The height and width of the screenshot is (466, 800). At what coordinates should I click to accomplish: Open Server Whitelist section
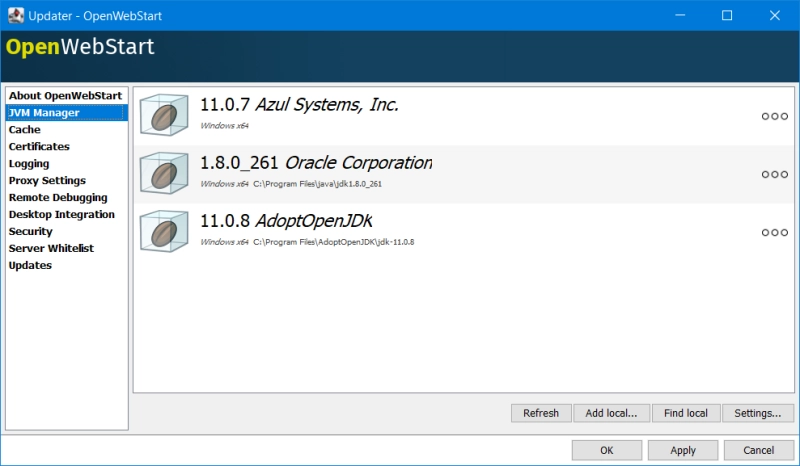(66, 248)
